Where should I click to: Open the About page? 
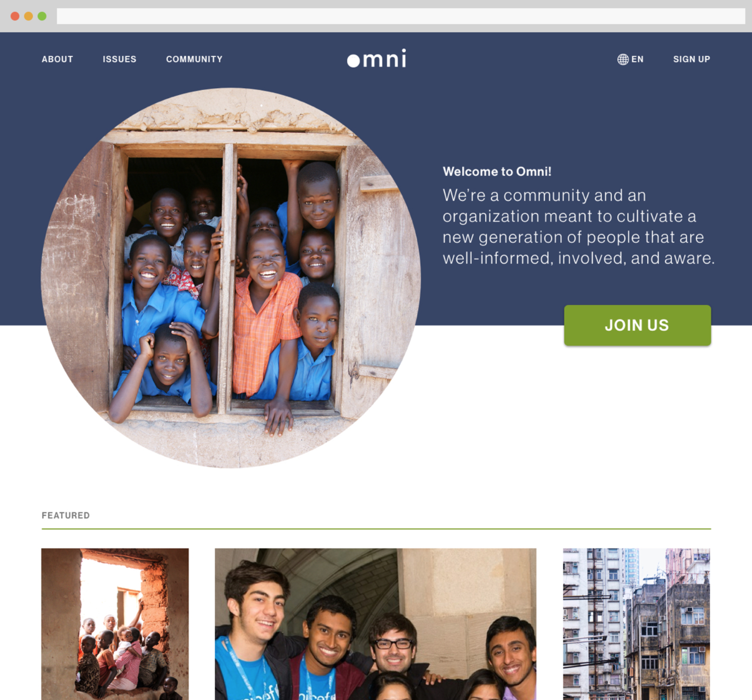coord(57,59)
